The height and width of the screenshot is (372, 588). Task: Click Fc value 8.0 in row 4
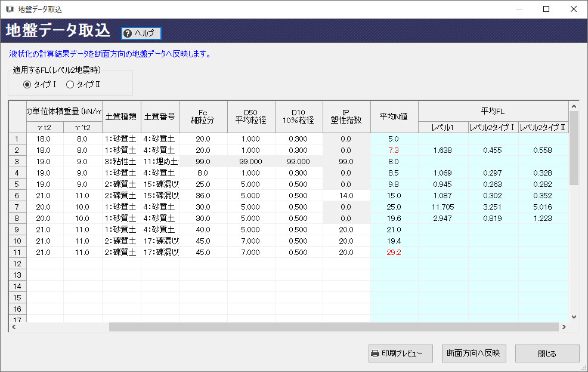coord(203,173)
